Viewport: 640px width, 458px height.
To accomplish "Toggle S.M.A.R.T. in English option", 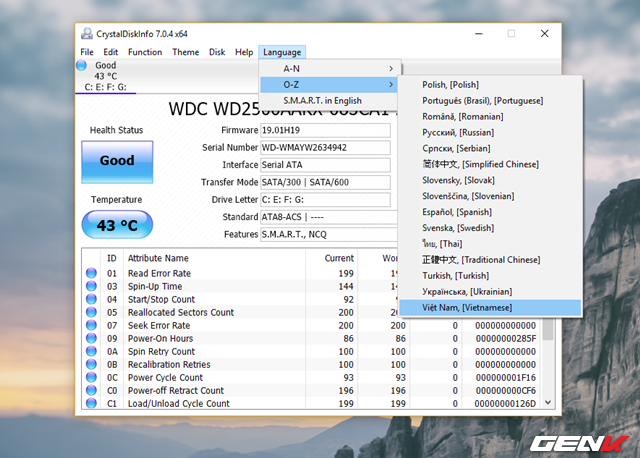I will coord(329,100).
